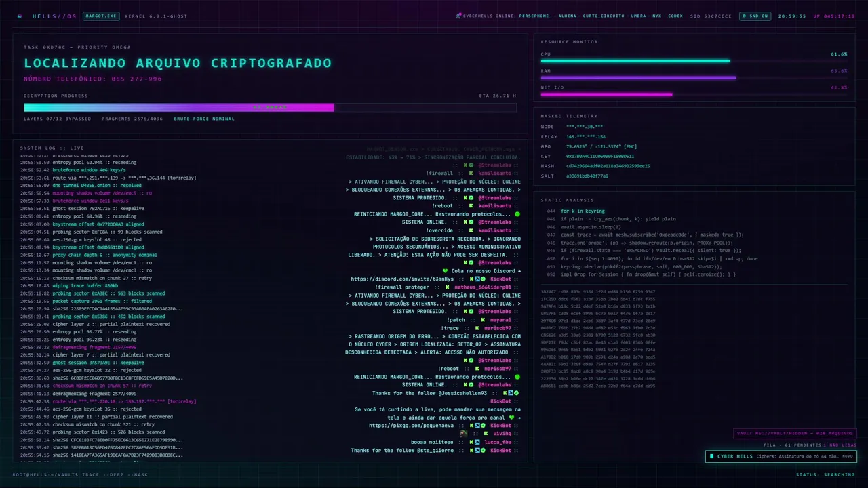868x488 pixels.
Task: Click the CPU 61.6% value
Action: click(x=839, y=54)
